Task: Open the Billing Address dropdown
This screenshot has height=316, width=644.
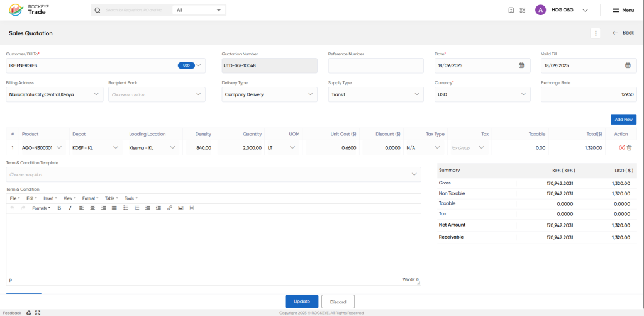Action: (x=55, y=94)
